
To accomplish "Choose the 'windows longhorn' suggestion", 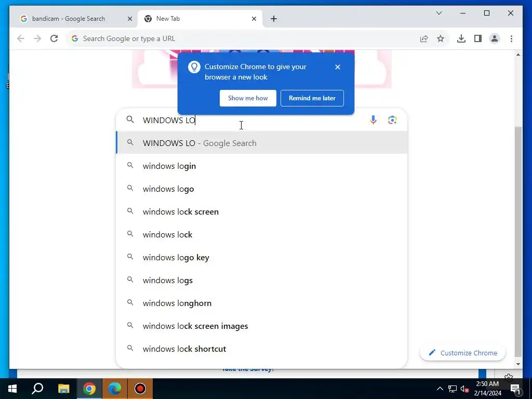I will coord(262,303).
